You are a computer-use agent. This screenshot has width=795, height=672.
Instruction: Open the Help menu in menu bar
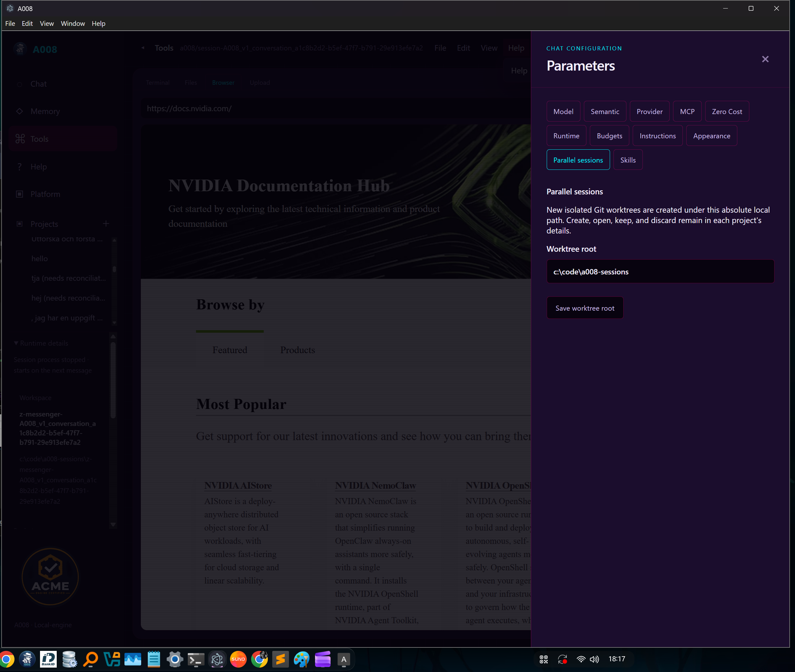point(98,24)
